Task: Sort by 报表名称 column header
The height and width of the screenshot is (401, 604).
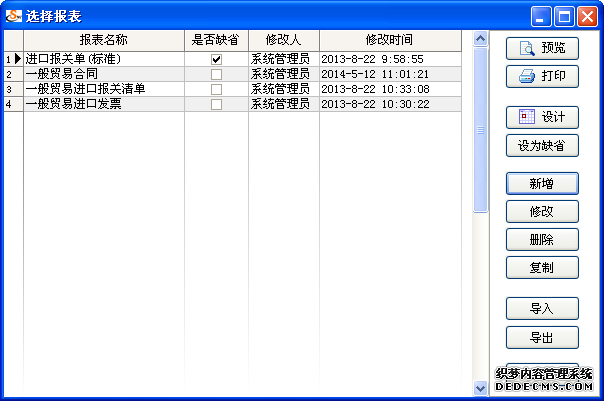Action: 104,38
